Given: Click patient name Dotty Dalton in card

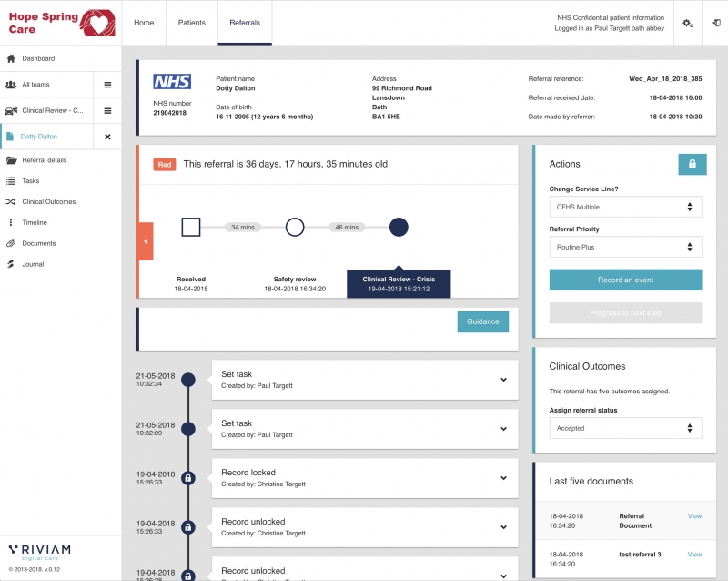Looking at the screenshot, I should coord(236,88).
